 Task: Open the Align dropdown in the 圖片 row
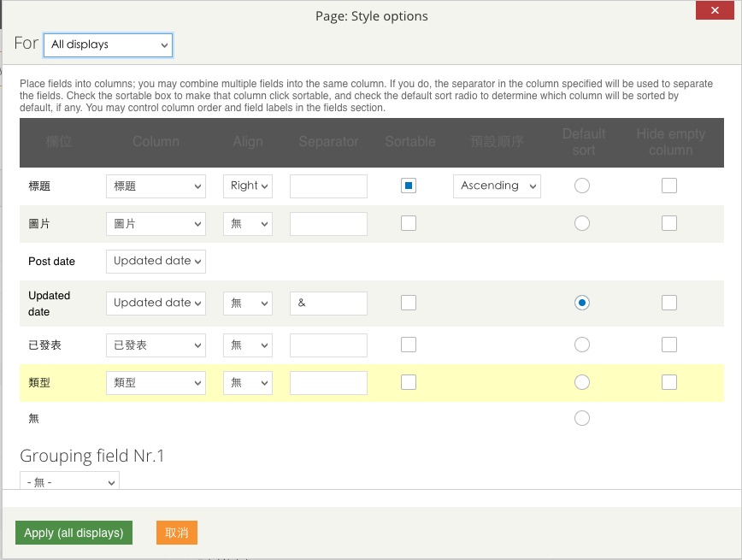(x=248, y=224)
